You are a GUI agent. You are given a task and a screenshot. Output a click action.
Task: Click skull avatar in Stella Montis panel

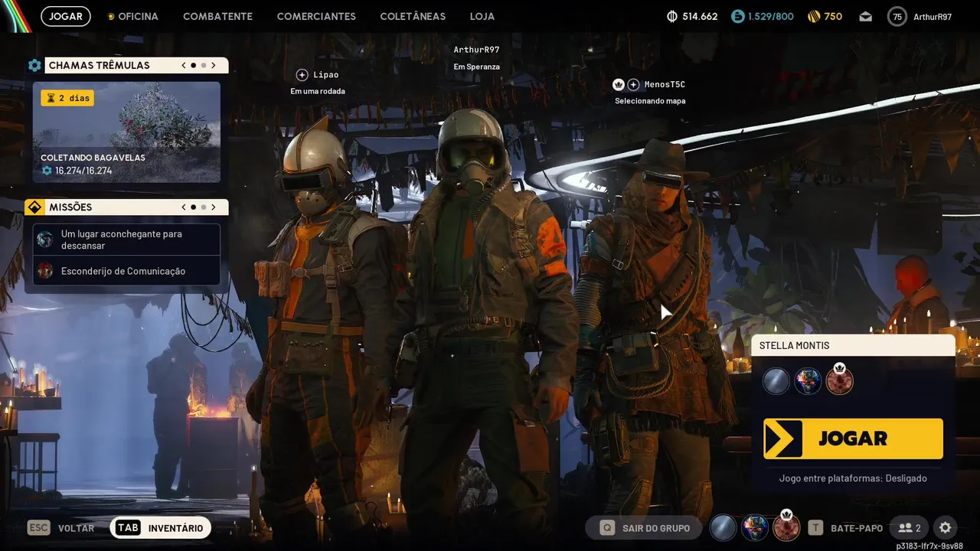coord(808,381)
